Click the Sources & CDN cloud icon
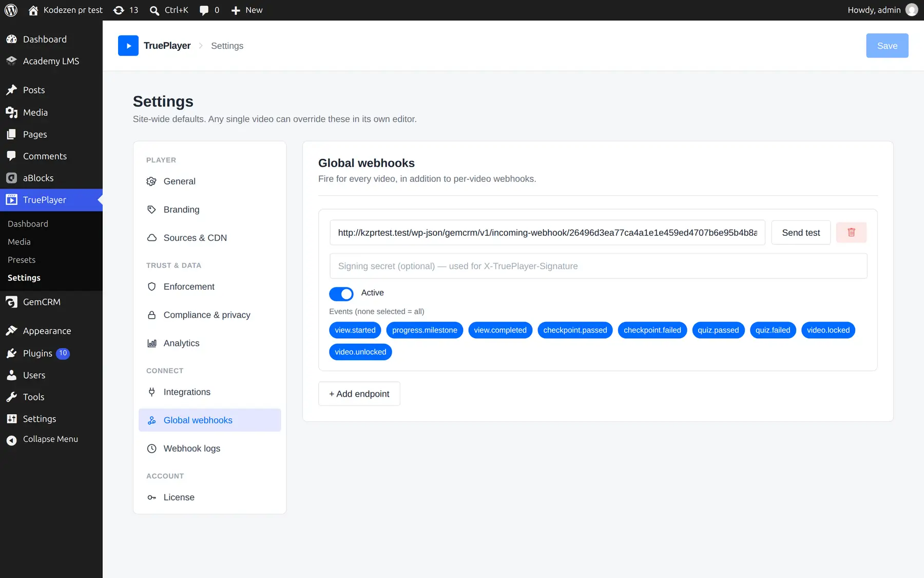Screen dimensions: 924x578 (x=151, y=238)
